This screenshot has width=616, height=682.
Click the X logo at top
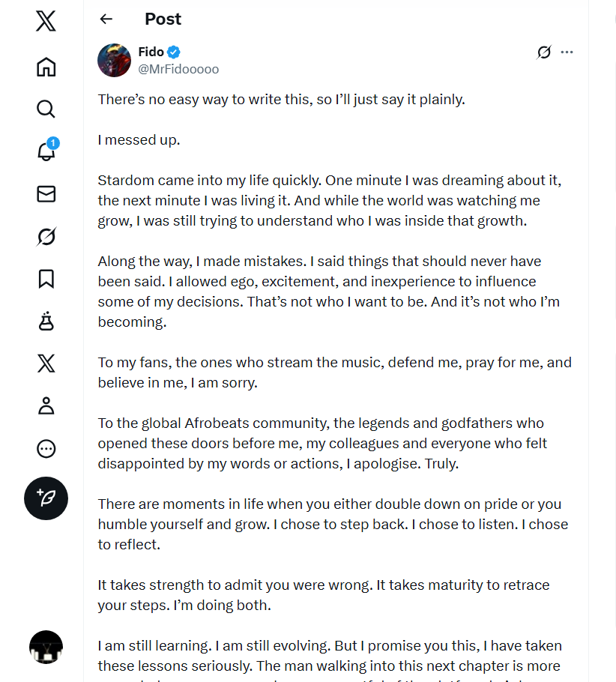[x=46, y=21]
